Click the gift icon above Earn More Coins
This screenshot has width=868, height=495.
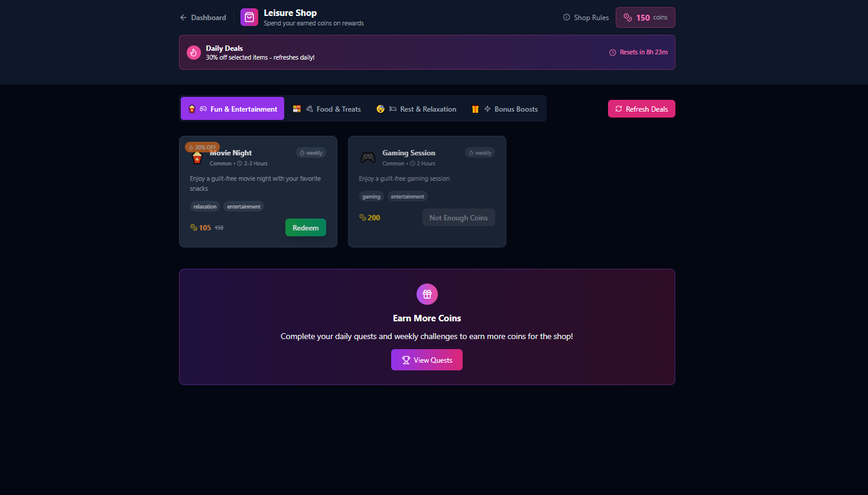click(427, 294)
